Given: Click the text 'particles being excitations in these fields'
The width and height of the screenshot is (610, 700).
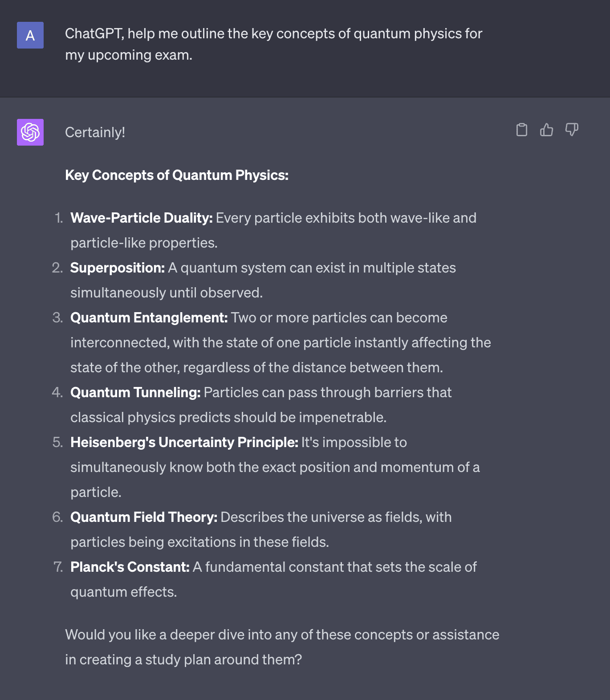Looking at the screenshot, I should coord(199,542).
